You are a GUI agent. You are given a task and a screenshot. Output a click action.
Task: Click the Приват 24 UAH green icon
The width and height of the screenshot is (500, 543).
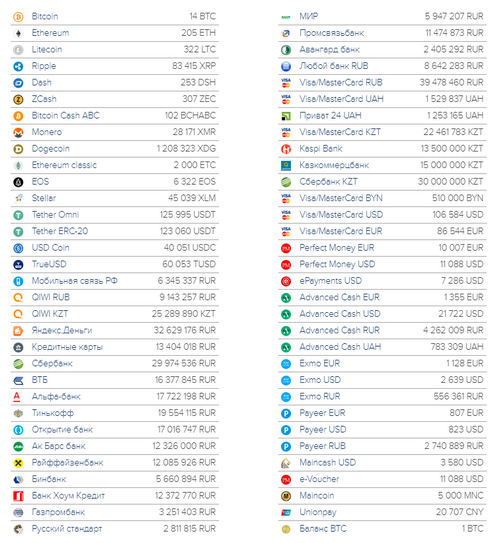[x=286, y=116]
